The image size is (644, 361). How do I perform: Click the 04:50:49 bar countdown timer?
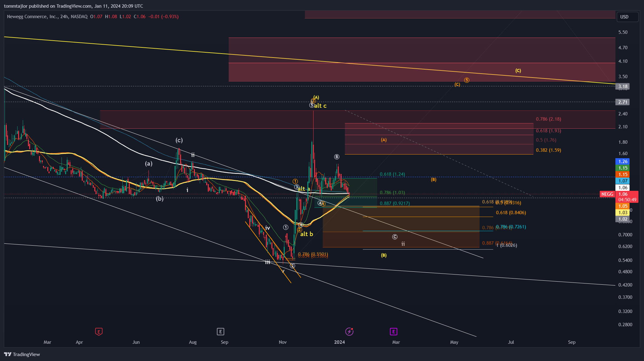tap(627, 199)
